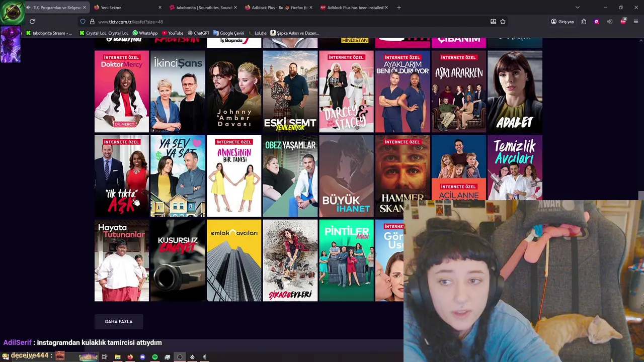Image resolution: width=644 pixels, height=362 pixels.
Task: Open Discord from the taskbar
Action: pos(142,357)
